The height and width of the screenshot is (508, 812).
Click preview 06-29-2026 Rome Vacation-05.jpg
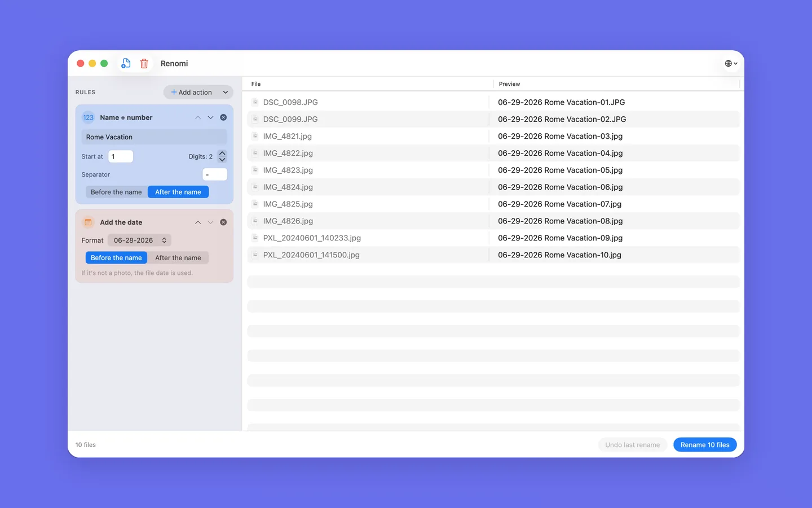(561, 170)
